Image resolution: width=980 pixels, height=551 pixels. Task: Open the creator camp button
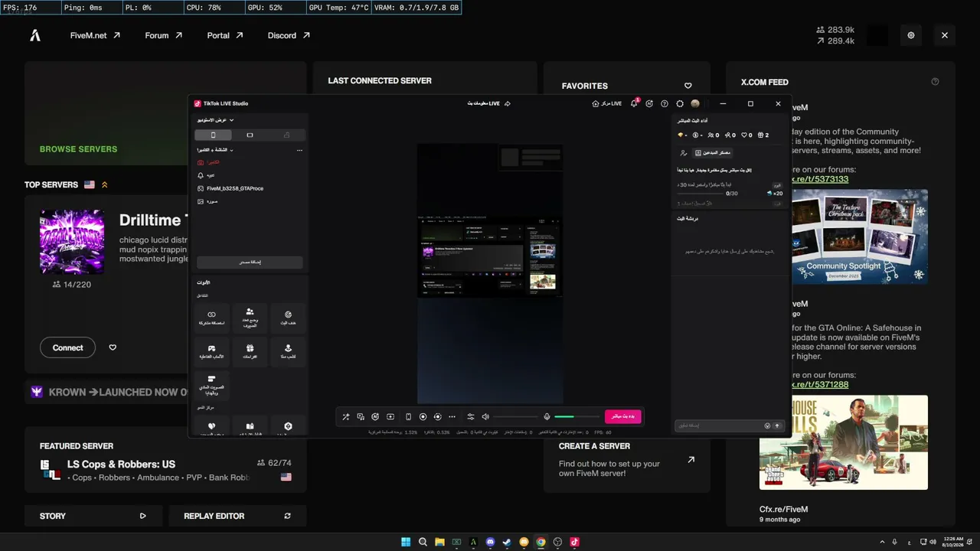[x=713, y=153]
